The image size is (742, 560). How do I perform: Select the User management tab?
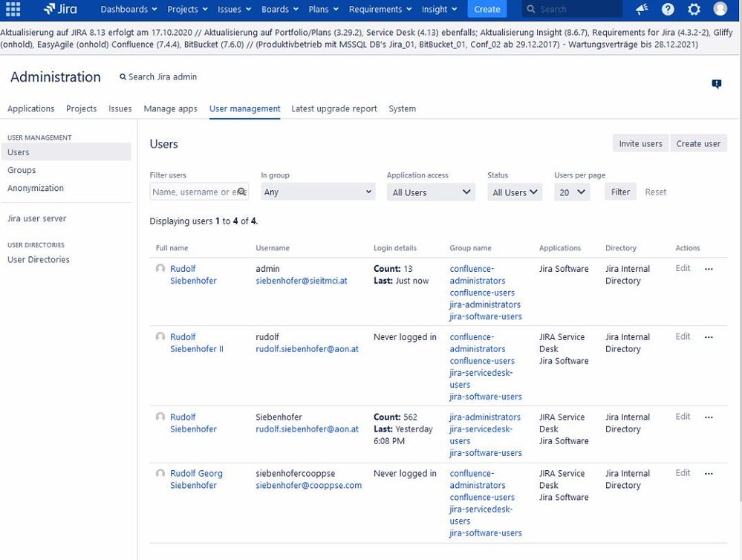point(244,108)
